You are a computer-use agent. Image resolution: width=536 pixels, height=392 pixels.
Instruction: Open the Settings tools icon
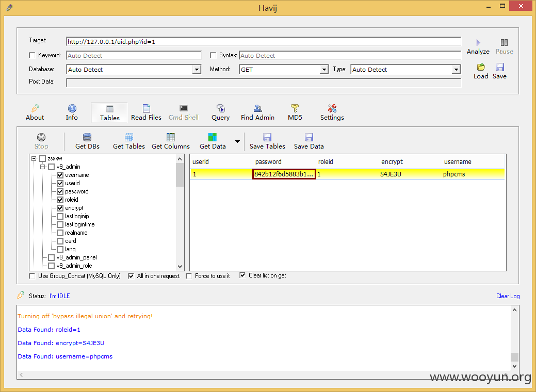(332, 108)
